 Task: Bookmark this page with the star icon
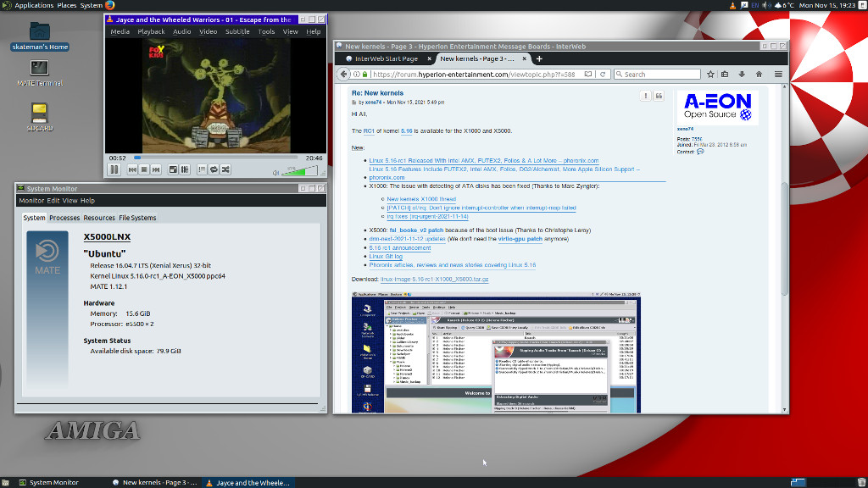pyautogui.click(x=711, y=75)
